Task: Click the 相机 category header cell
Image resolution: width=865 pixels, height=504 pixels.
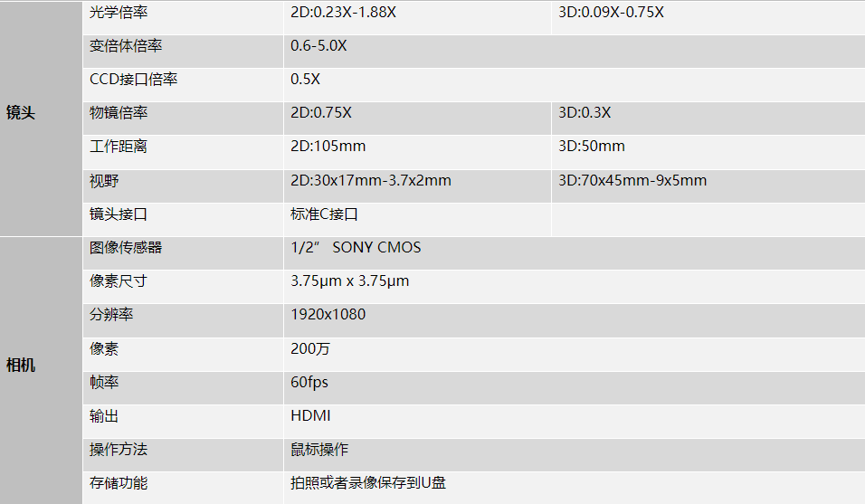Action: point(21,366)
